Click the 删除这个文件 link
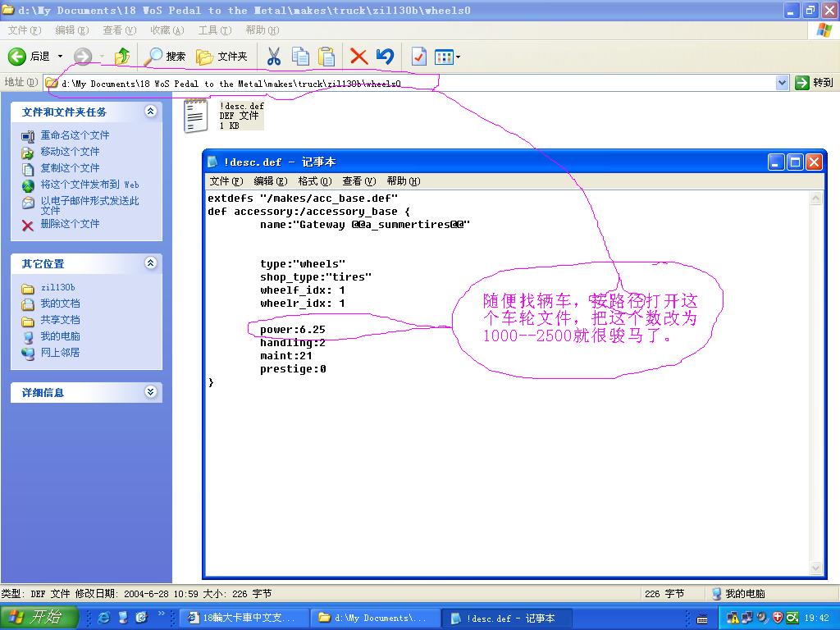 [70, 224]
